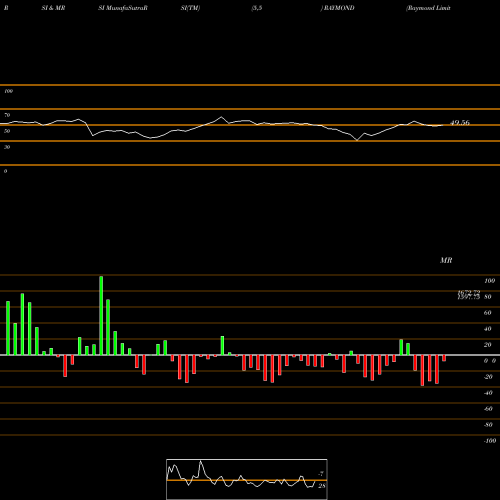Click the Raymond Limit title text
Screen dimensions: 500x500
tap(428, 8)
